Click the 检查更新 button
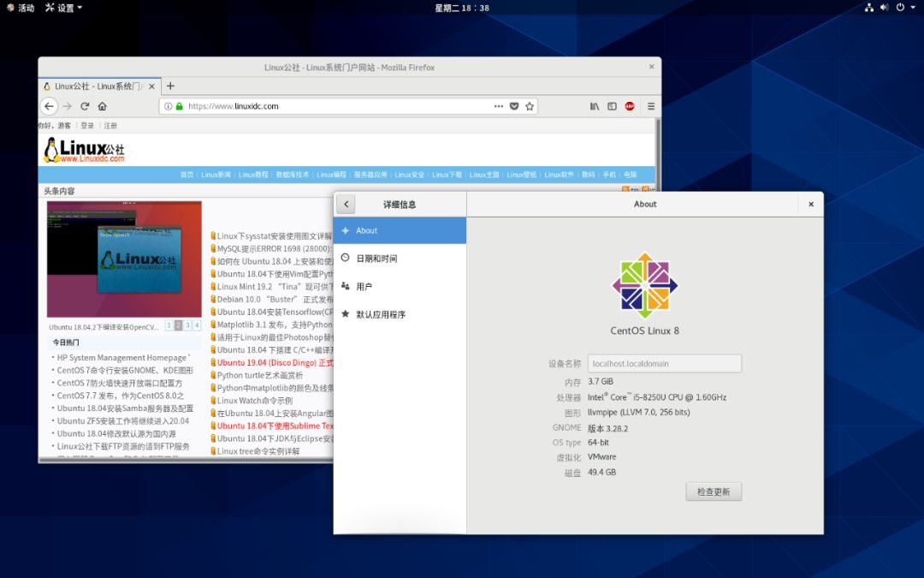 click(x=714, y=492)
